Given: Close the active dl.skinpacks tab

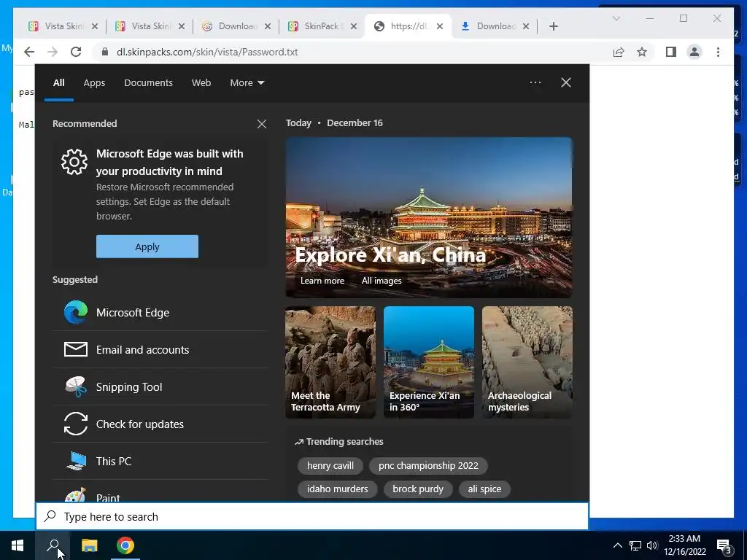Looking at the screenshot, I should 440,26.
